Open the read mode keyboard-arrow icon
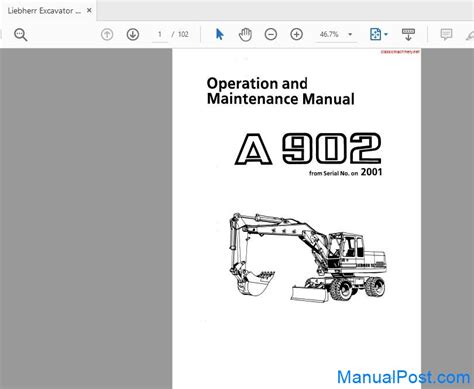 [408, 34]
